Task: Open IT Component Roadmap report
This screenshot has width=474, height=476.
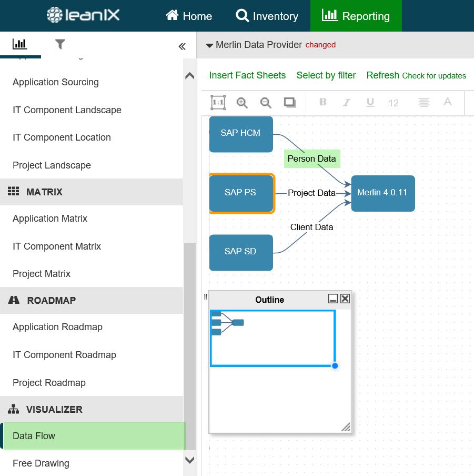Action: (x=64, y=355)
